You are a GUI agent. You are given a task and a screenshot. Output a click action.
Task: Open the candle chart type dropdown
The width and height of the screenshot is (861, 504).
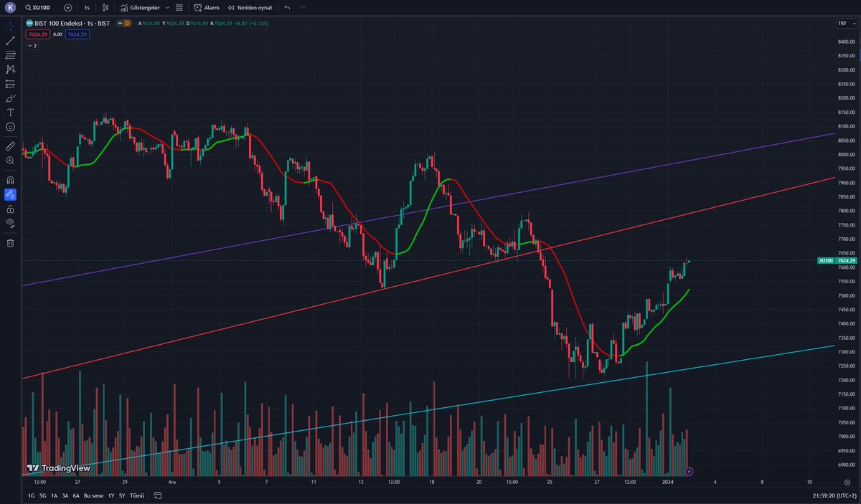pos(103,7)
